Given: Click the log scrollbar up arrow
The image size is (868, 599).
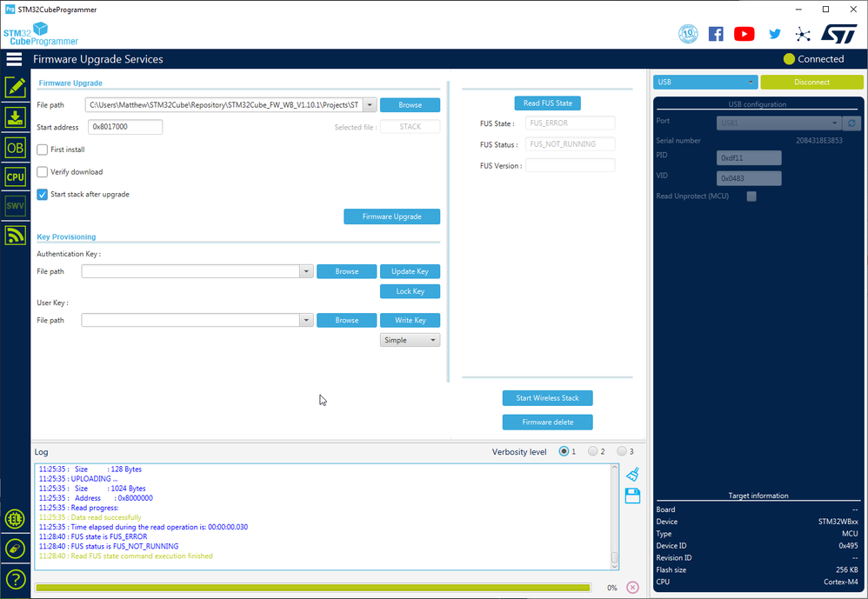Looking at the screenshot, I should pyautogui.click(x=614, y=468).
